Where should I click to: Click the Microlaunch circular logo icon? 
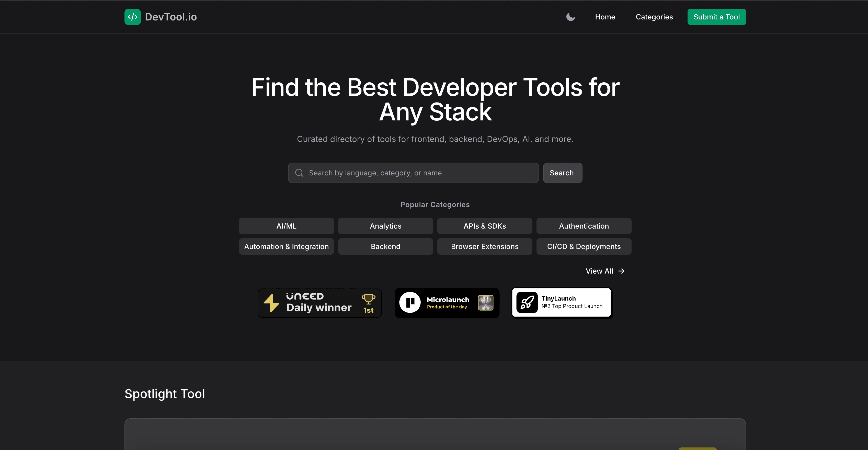pyautogui.click(x=410, y=302)
